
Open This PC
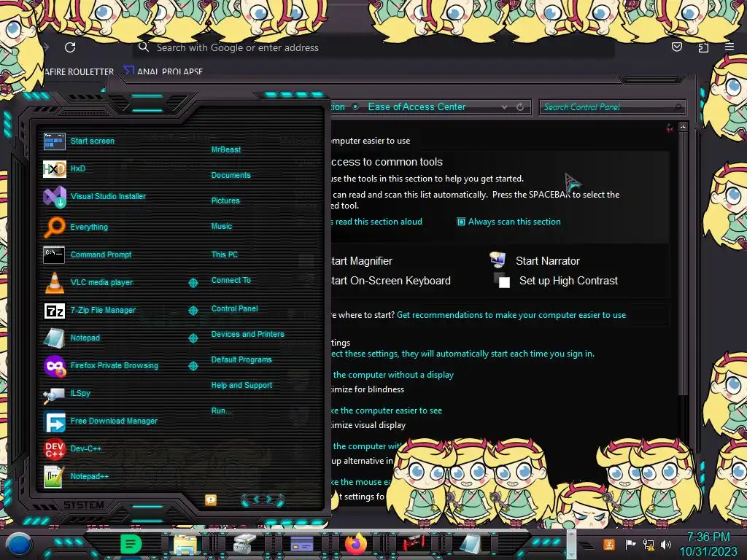(x=225, y=254)
